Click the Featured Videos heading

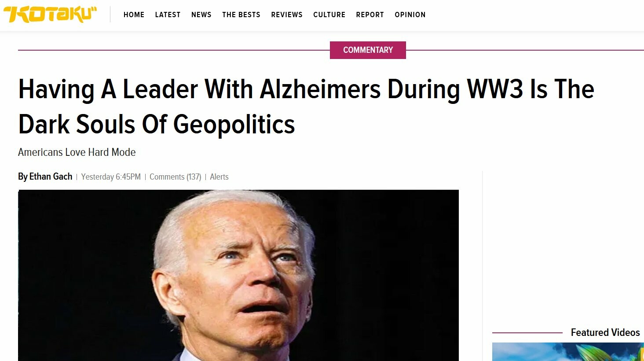605,332
